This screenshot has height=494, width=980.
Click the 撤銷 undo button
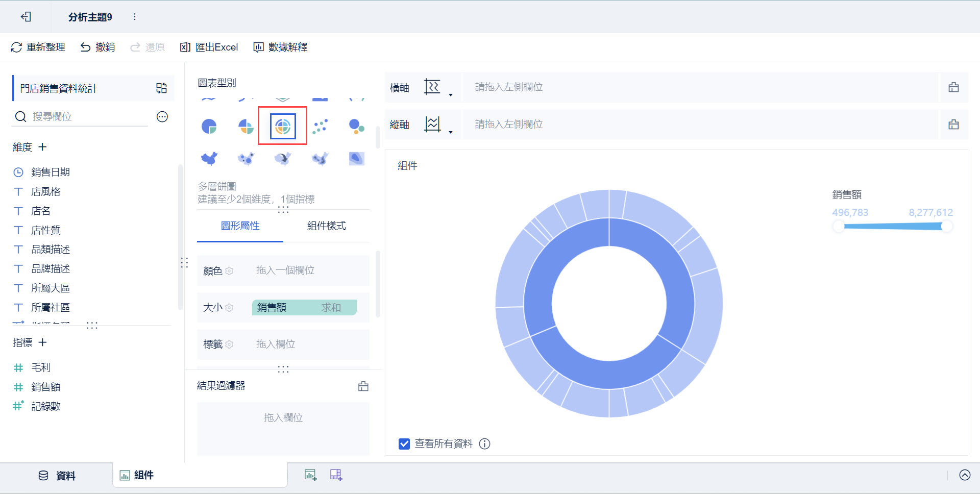tap(97, 47)
